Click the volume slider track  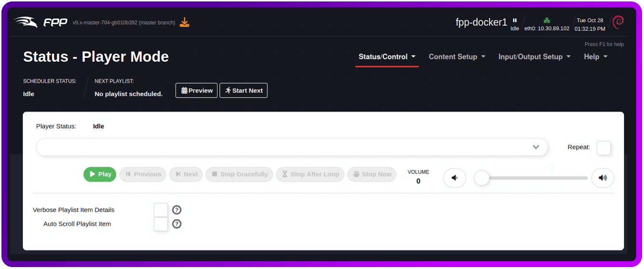[x=535, y=178]
